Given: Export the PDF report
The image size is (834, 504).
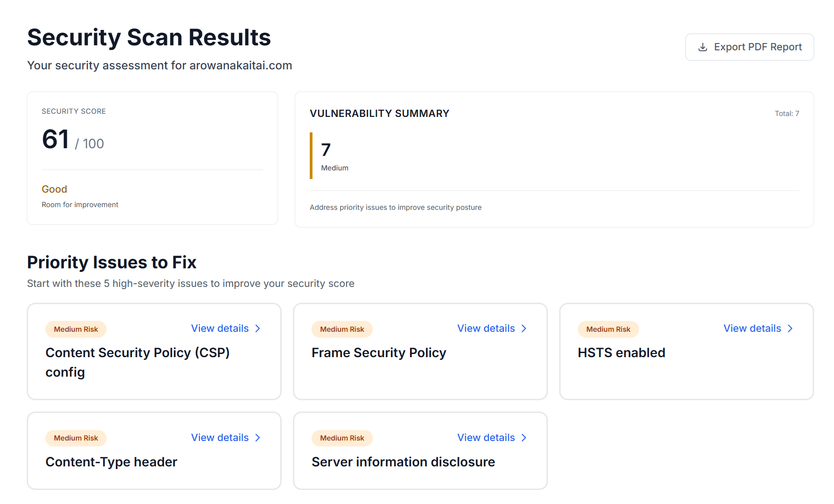Looking at the screenshot, I should [x=749, y=47].
